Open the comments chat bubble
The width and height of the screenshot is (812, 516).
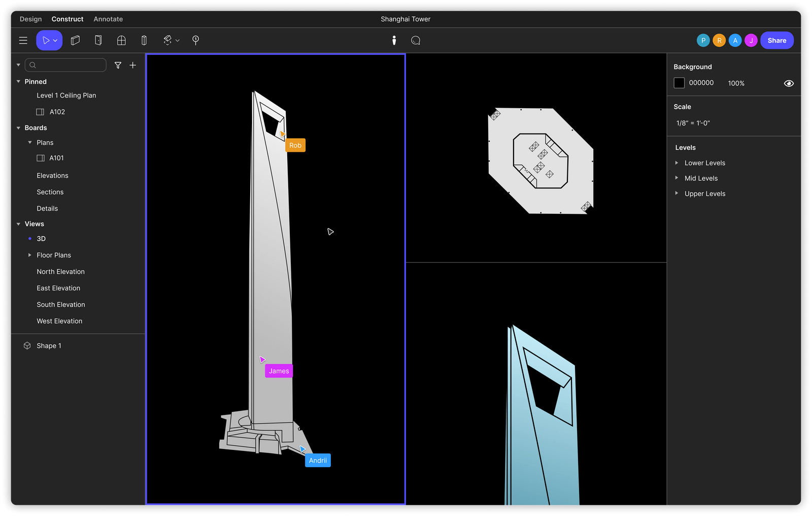416,41
